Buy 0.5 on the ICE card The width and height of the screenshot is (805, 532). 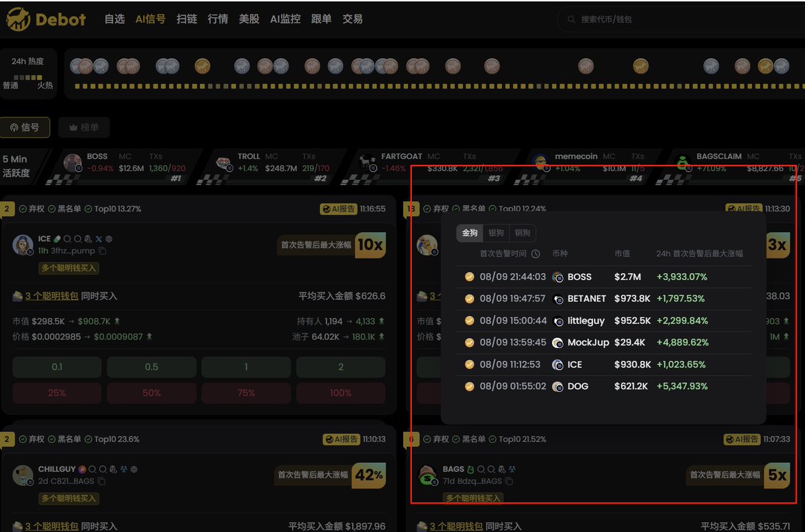pyautogui.click(x=152, y=367)
